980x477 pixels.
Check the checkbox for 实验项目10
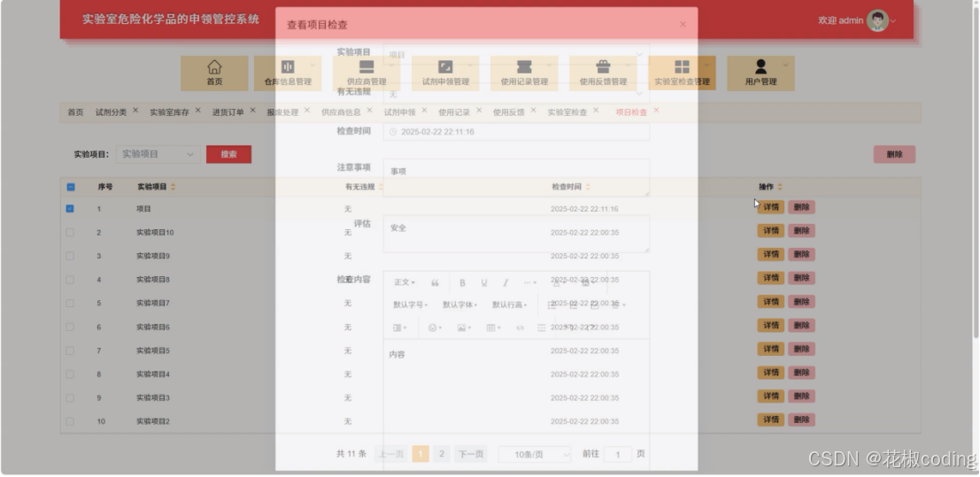[x=70, y=233]
